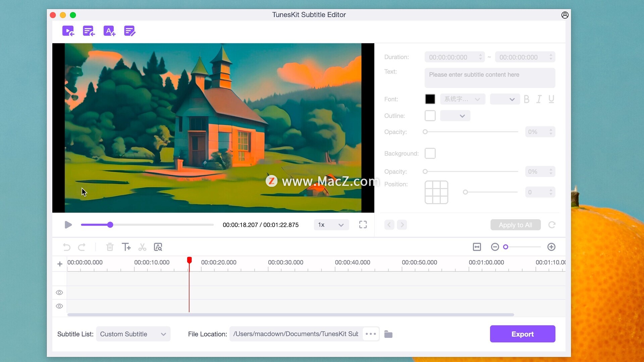The width and height of the screenshot is (644, 362).
Task: Click the position offset slider handle
Action: pos(465,192)
